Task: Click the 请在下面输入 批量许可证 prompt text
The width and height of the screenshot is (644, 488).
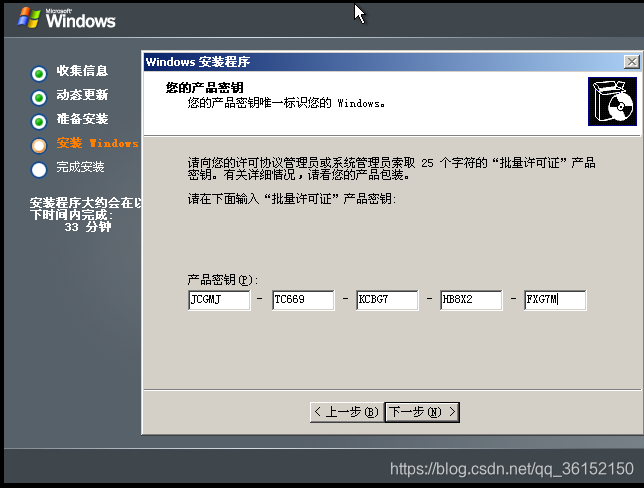Action: pos(292,199)
